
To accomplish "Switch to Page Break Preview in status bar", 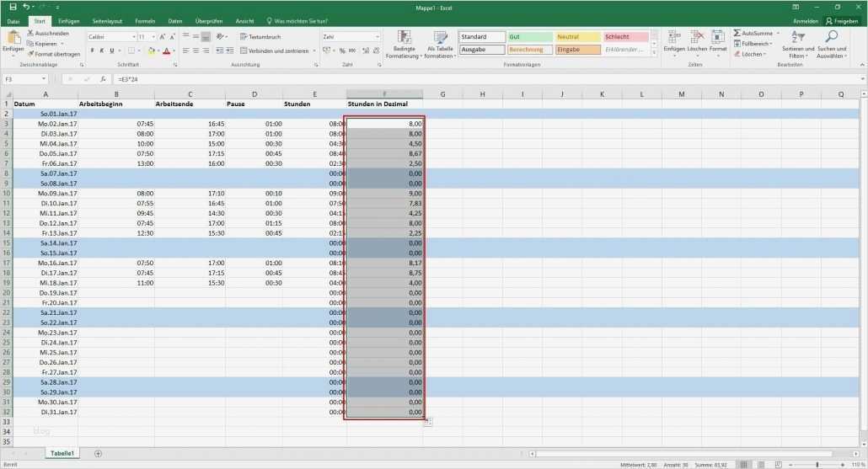I will coord(779,465).
